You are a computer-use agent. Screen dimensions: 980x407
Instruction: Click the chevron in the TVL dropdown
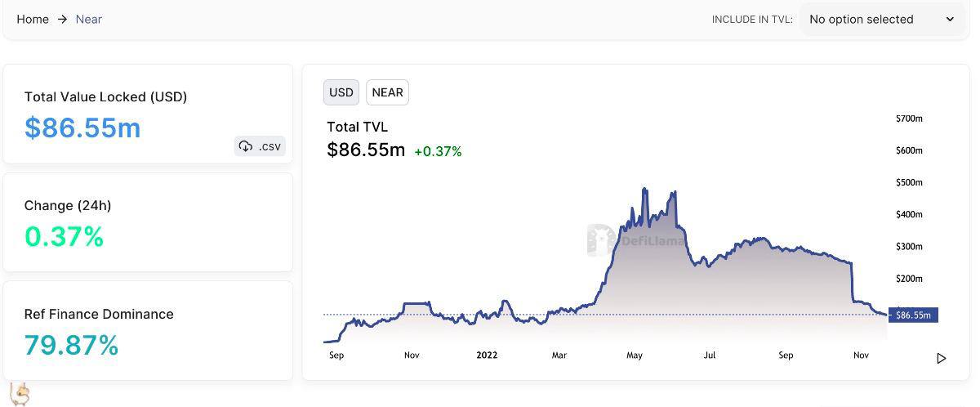(x=950, y=19)
